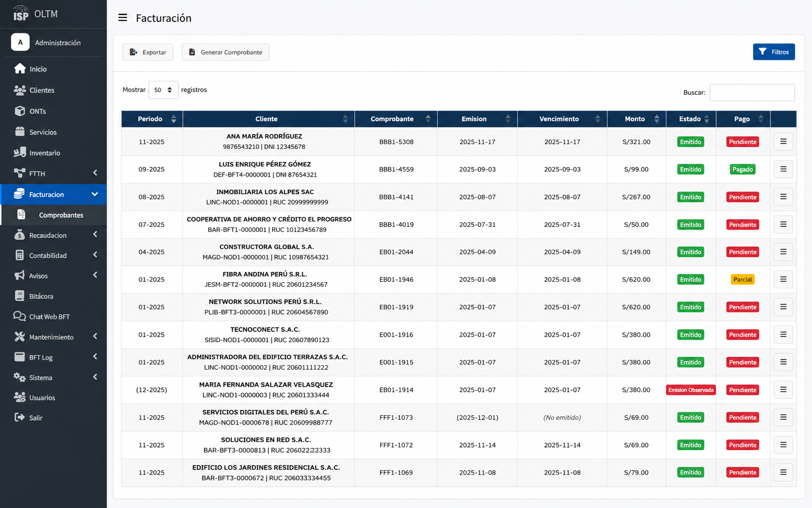Open the Mostrar 50 registros dropdown
The height and width of the screenshot is (508, 812).
point(163,90)
